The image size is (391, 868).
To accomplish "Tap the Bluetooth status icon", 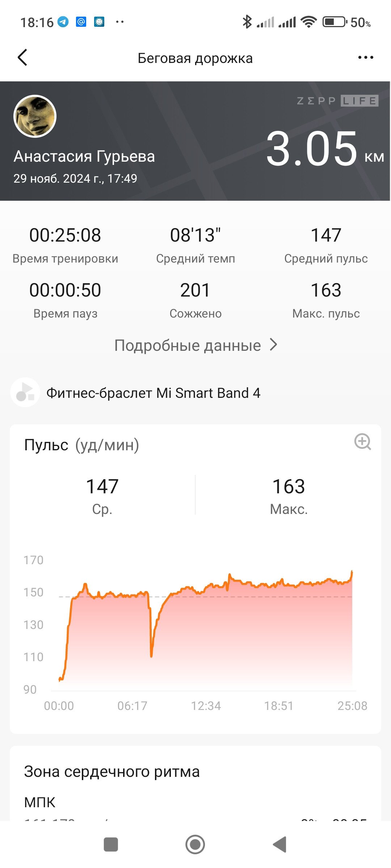I will pos(247,22).
